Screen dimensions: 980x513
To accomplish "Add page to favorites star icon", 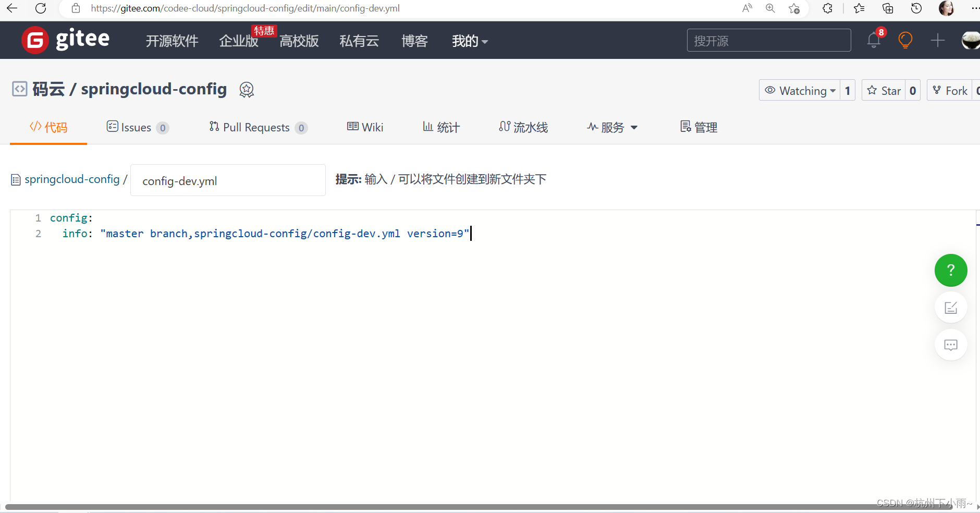I will pos(794,8).
